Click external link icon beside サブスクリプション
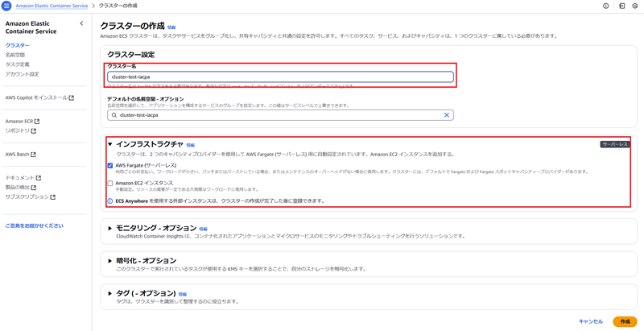The image size is (644, 331). 53,197
